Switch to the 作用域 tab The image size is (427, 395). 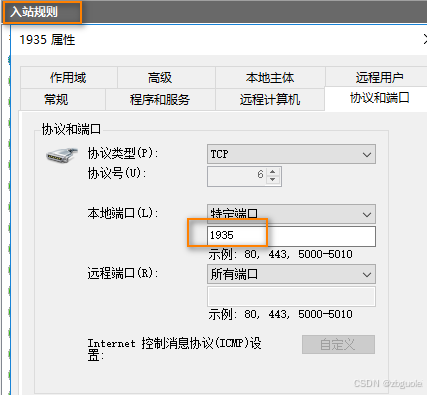point(68,77)
